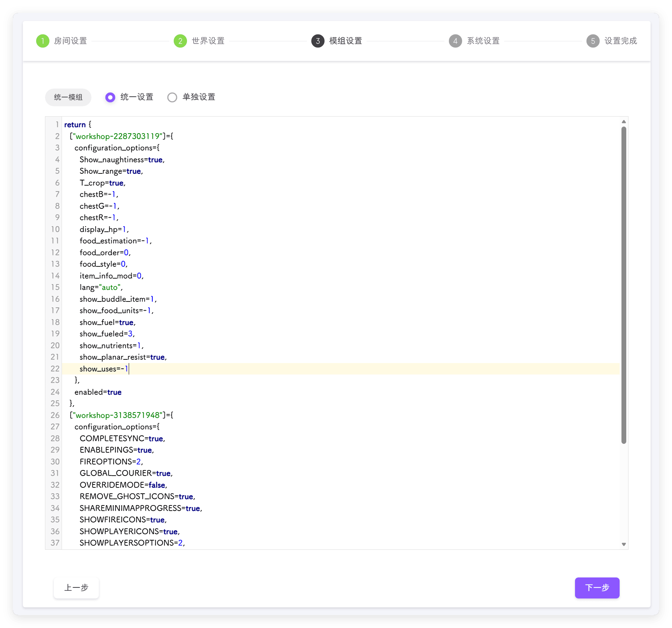
Task: Click step 1 circle for 房间设置
Action: tap(43, 41)
